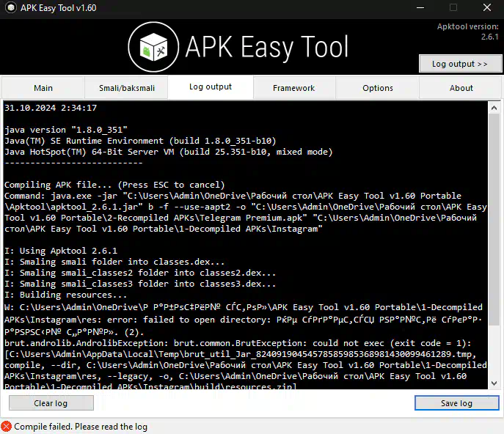
Task: Click the 'java version "1.8.0_351"' line
Action: [66, 130]
